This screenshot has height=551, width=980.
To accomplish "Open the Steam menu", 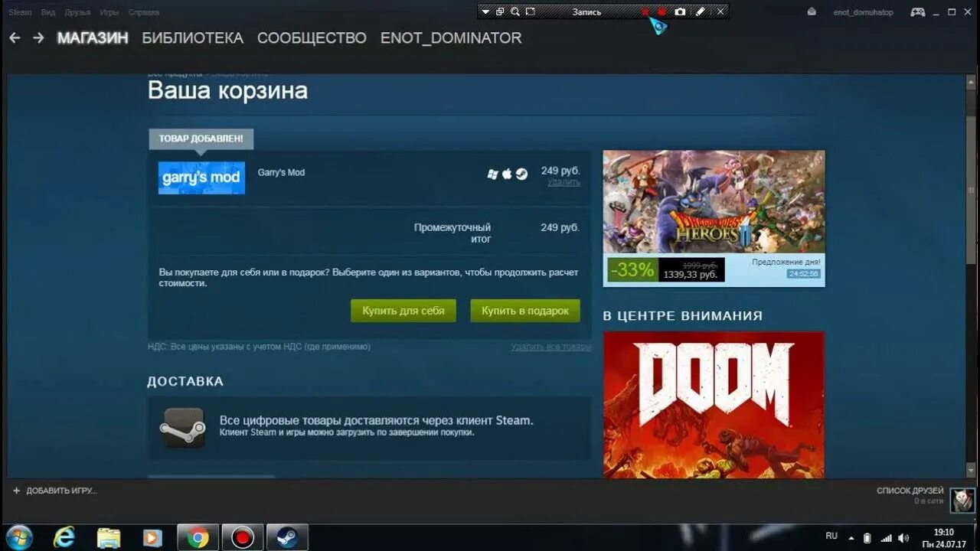I will [x=20, y=12].
